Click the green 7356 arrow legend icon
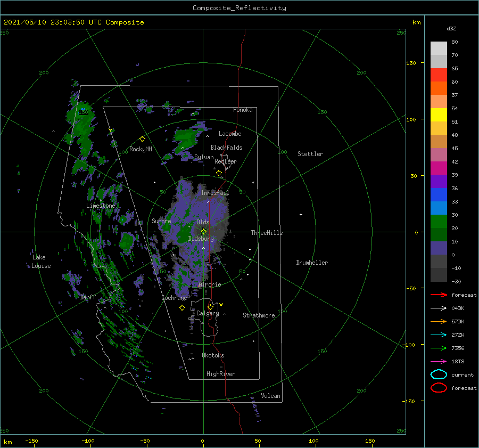Image resolution: width=479 pixels, height=448 pixels. 439,348
